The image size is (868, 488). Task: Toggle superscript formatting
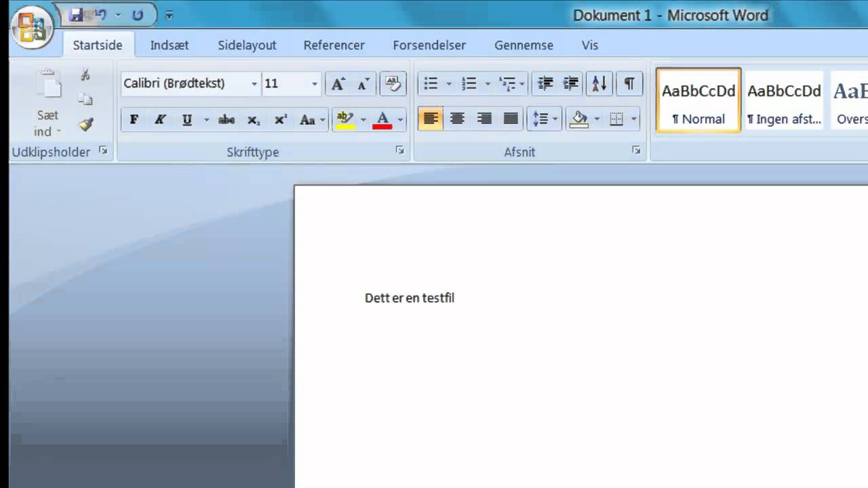tap(280, 120)
